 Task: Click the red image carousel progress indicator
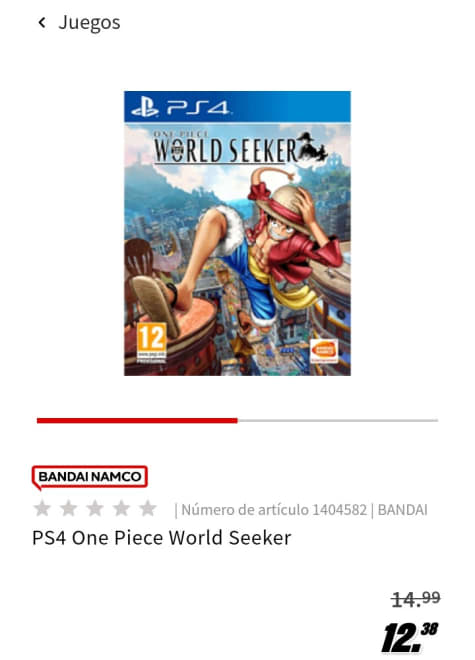pyautogui.click(x=137, y=420)
